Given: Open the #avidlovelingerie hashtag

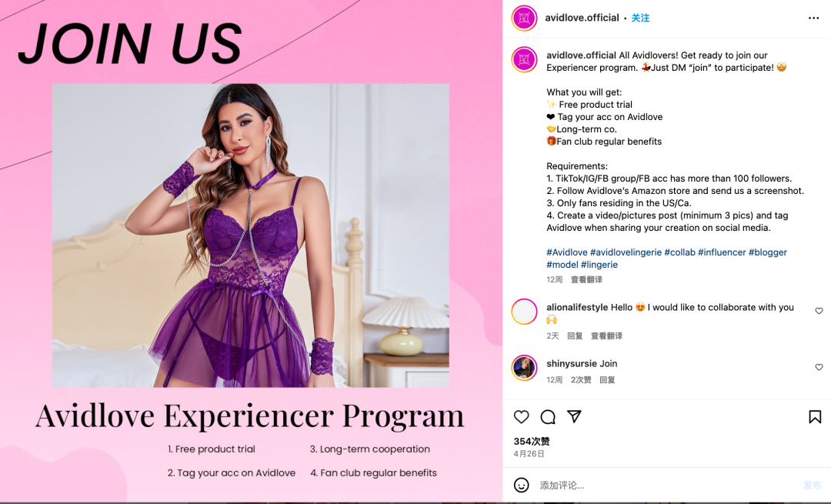Looking at the screenshot, I should click(626, 252).
